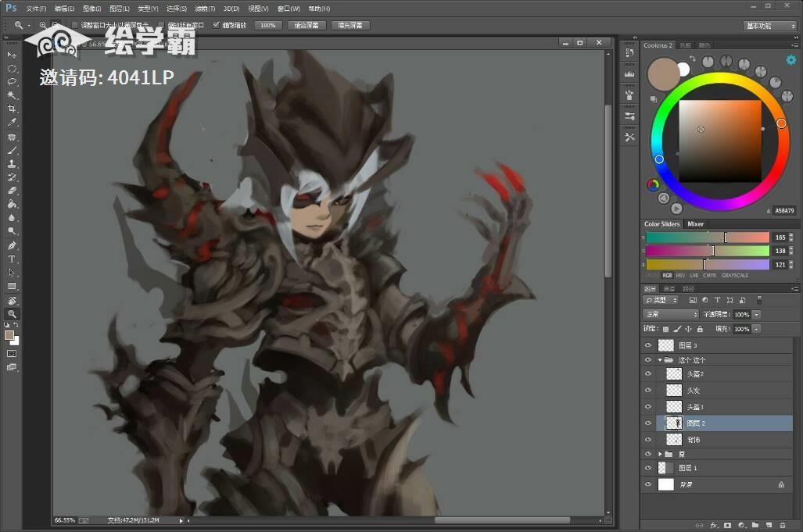The height and width of the screenshot is (532, 803).
Task: Select the 背景 layer row
Action: click(717, 484)
